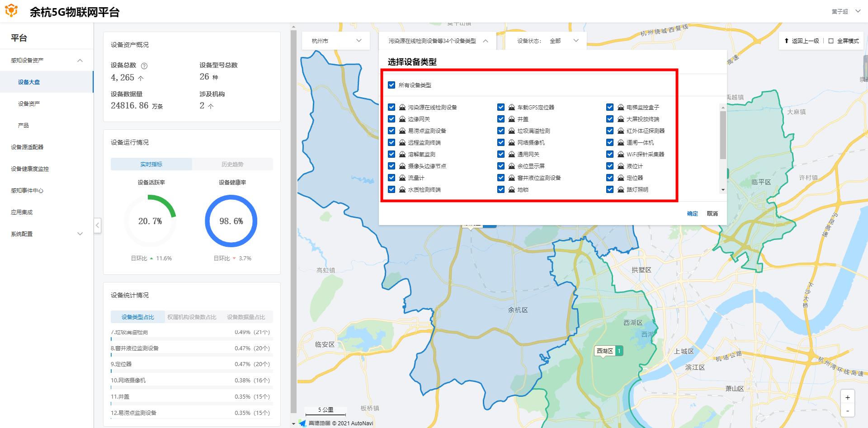Click the device list scrollbar up arrow
The image size is (868, 428).
tap(723, 108)
